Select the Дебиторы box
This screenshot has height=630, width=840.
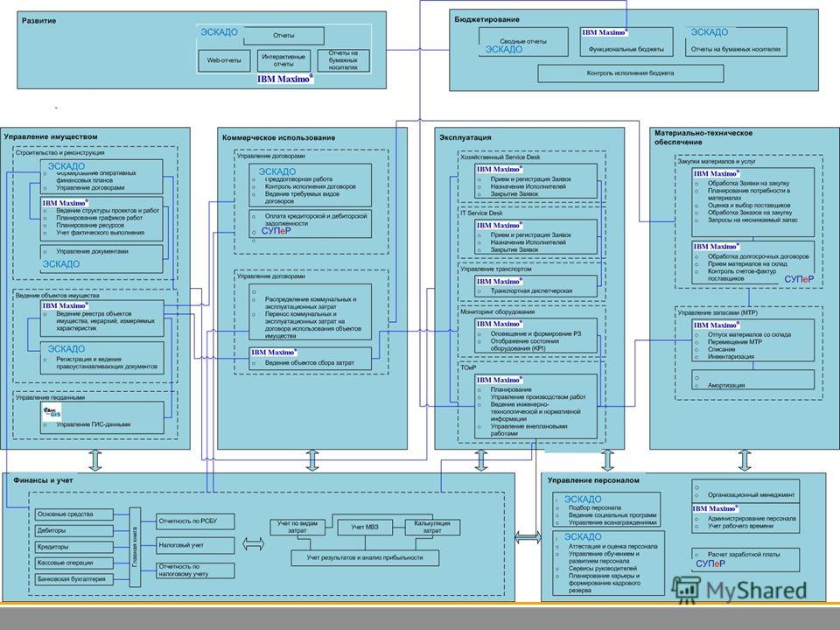click(74, 530)
